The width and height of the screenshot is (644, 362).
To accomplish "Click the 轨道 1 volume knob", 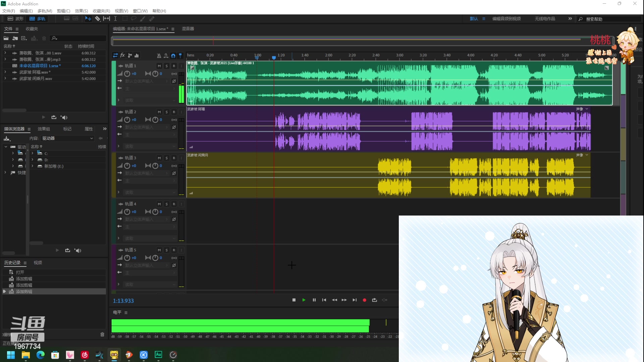I will pos(127,74).
